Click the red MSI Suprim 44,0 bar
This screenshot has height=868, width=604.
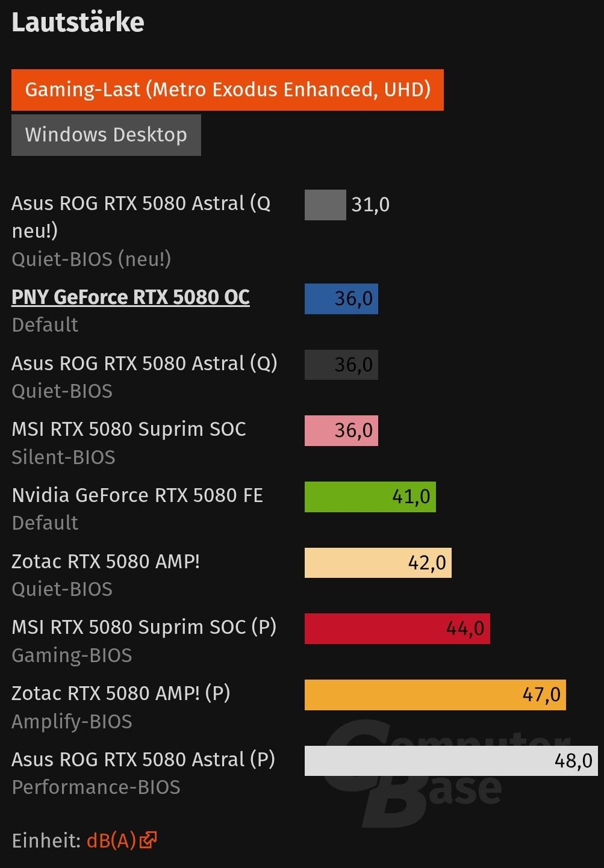pyautogui.click(x=397, y=628)
